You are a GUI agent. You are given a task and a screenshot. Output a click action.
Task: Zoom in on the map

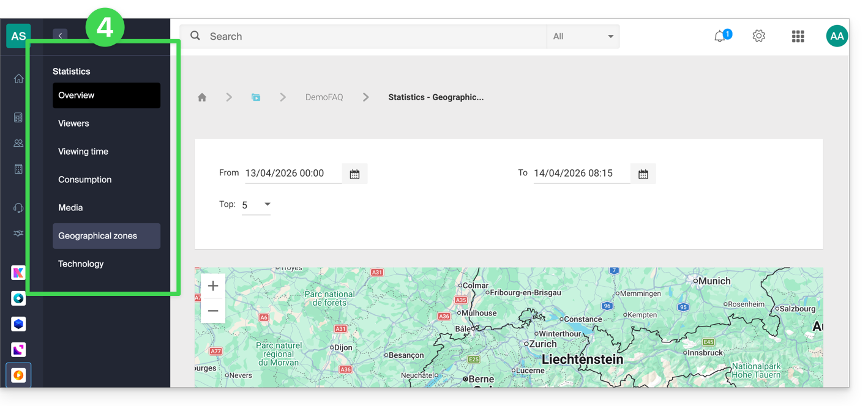click(x=213, y=286)
